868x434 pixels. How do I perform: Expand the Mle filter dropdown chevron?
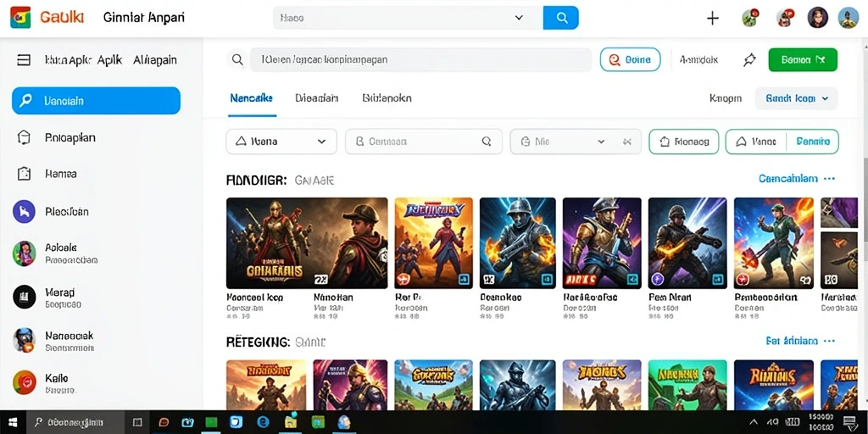pyautogui.click(x=601, y=142)
